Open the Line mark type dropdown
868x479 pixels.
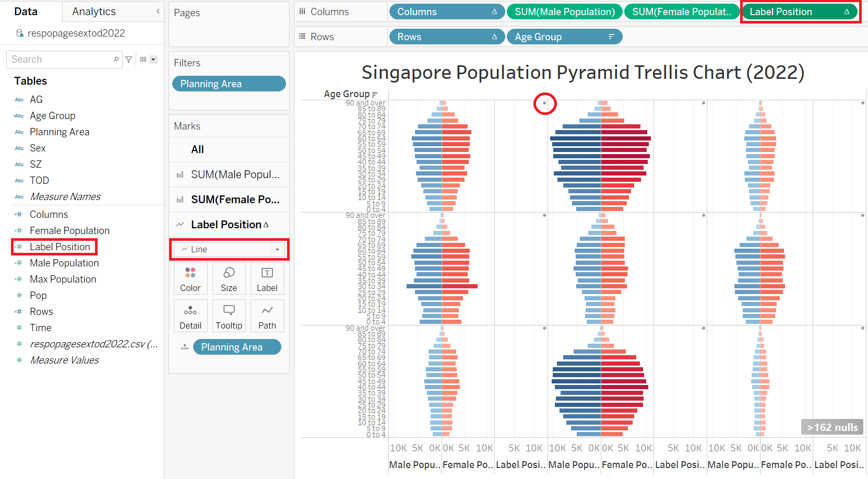point(229,250)
